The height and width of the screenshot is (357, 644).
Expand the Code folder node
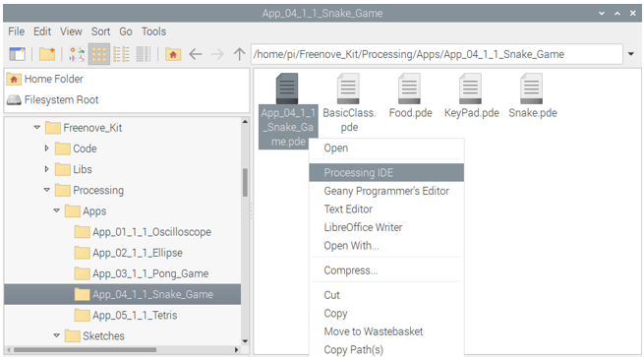click(x=46, y=148)
